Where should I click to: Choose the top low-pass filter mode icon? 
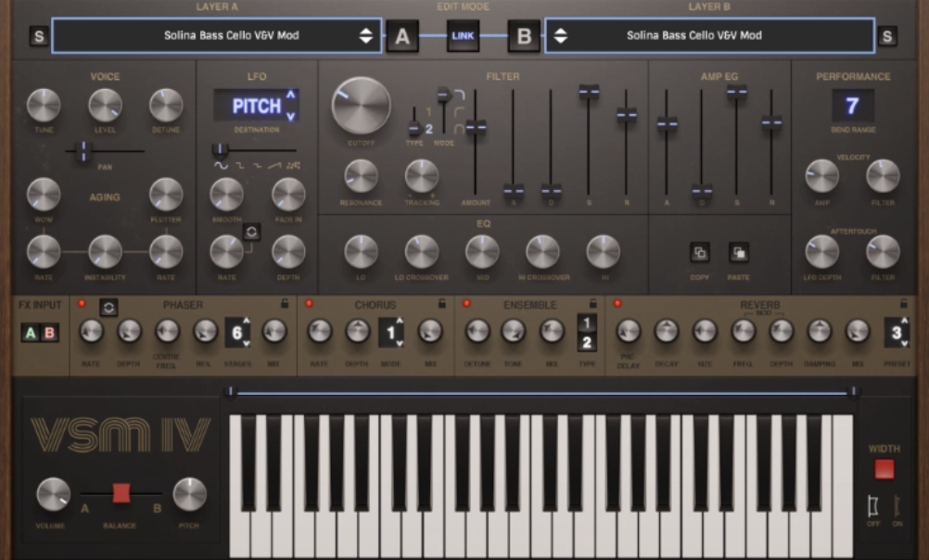(459, 95)
